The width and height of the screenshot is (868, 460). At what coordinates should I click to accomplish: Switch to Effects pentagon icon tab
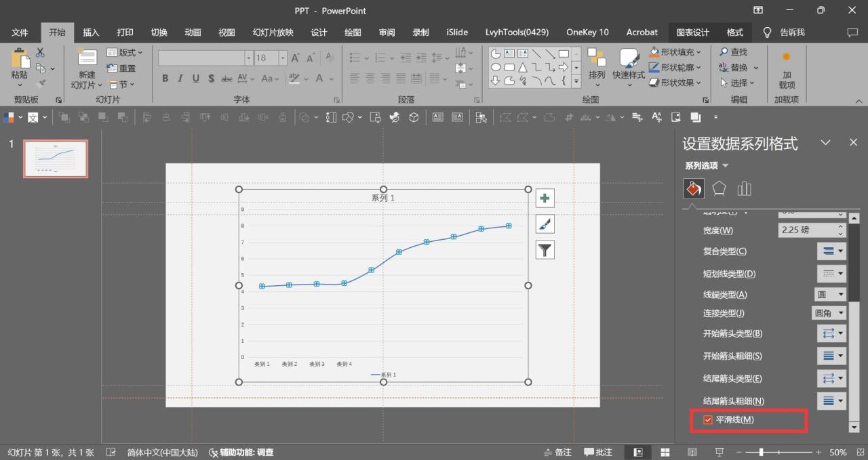[x=719, y=189]
